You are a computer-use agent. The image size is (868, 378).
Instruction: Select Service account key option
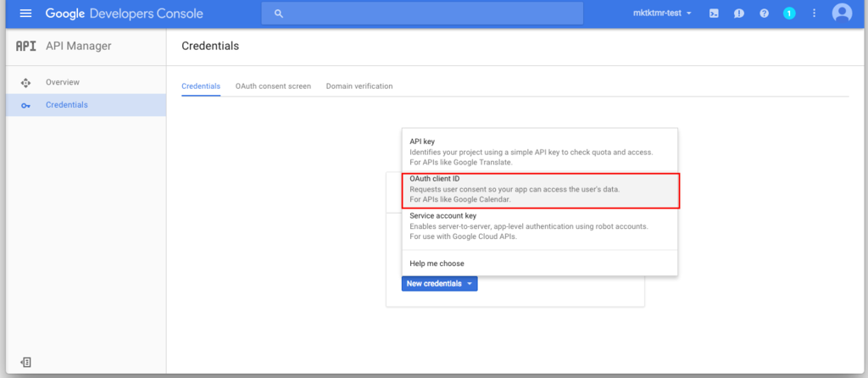pyautogui.click(x=540, y=225)
